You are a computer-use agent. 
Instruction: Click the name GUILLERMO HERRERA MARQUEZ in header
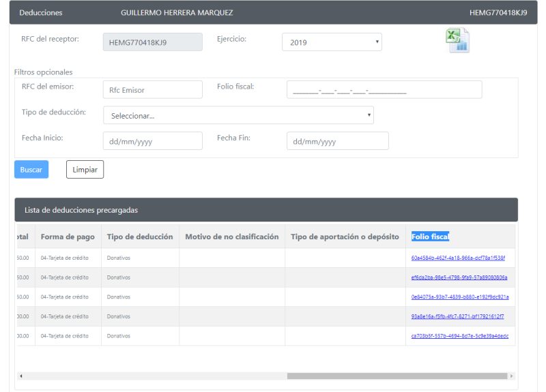coord(177,12)
